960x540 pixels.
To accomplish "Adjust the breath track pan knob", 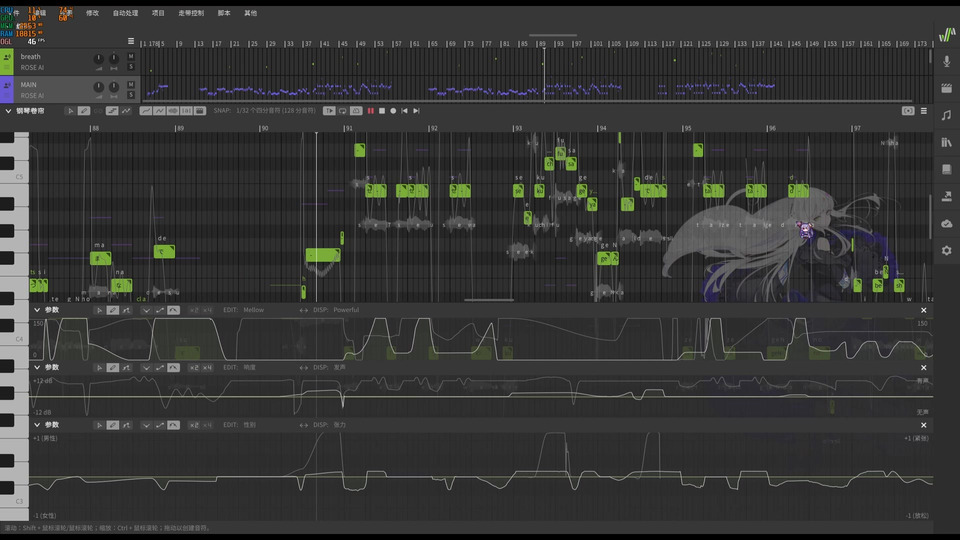I will pyautogui.click(x=114, y=59).
